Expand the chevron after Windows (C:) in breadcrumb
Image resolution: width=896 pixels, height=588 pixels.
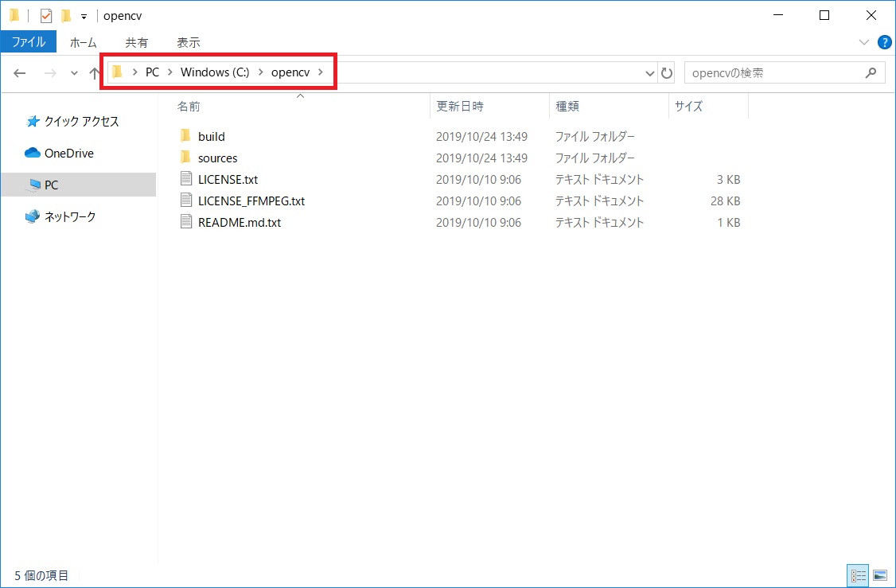point(260,72)
